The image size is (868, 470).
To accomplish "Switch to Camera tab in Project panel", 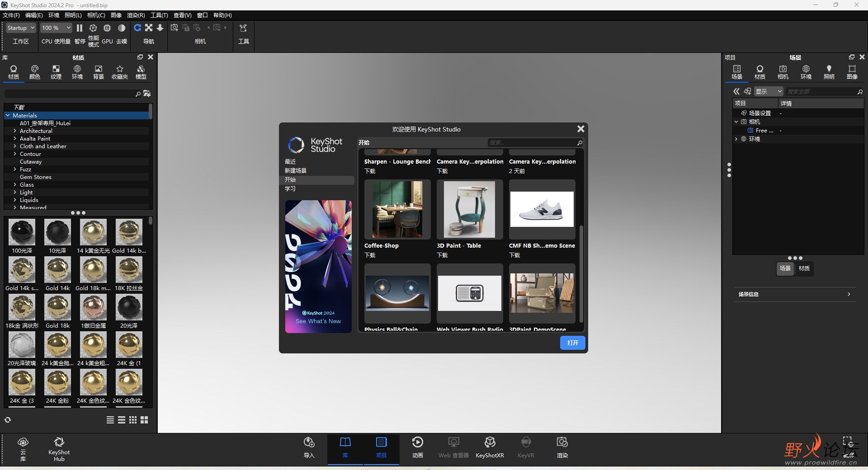I will tap(783, 72).
